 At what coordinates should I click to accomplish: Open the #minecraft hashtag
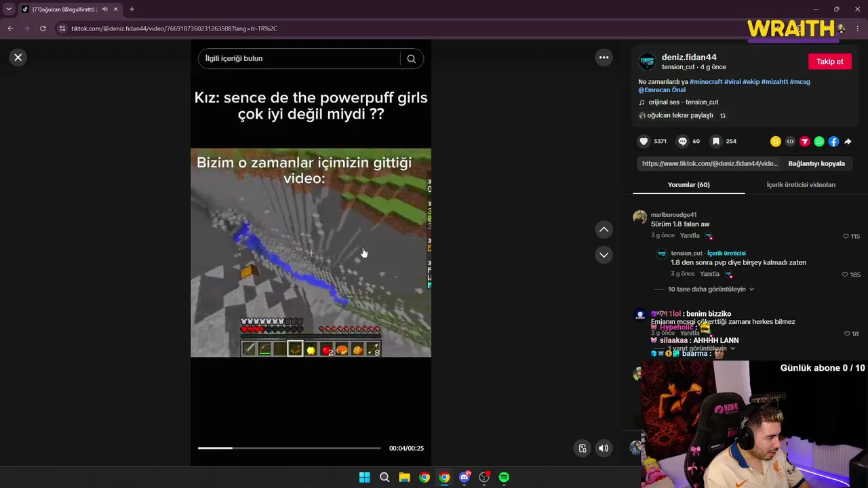[706, 82]
